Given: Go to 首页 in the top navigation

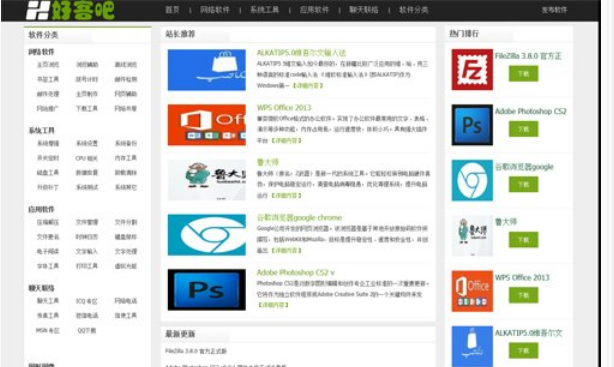Looking at the screenshot, I should (x=172, y=10).
